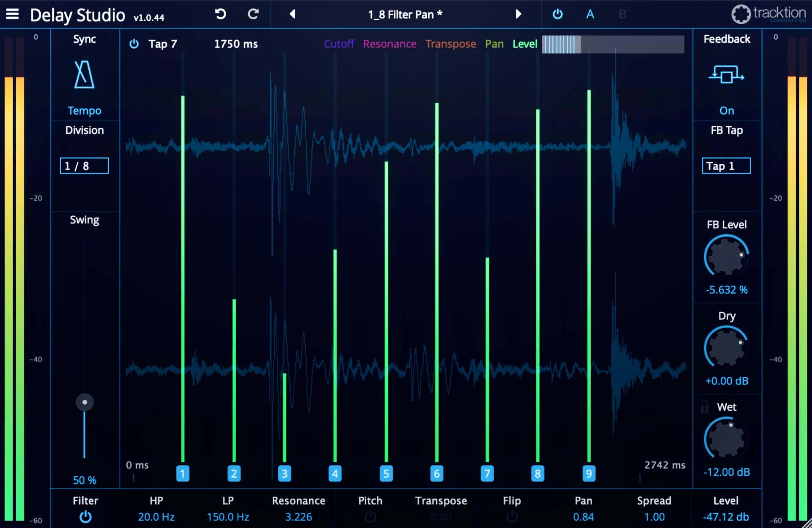Viewport: 812px width, 528px height.
Task: Select tap marker 9
Action: [x=589, y=473]
